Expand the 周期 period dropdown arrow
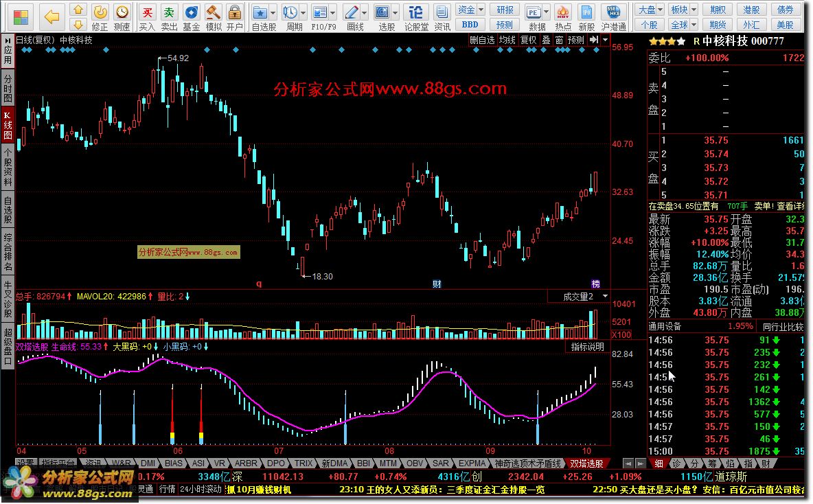This screenshot has width=813, height=504. point(304,12)
